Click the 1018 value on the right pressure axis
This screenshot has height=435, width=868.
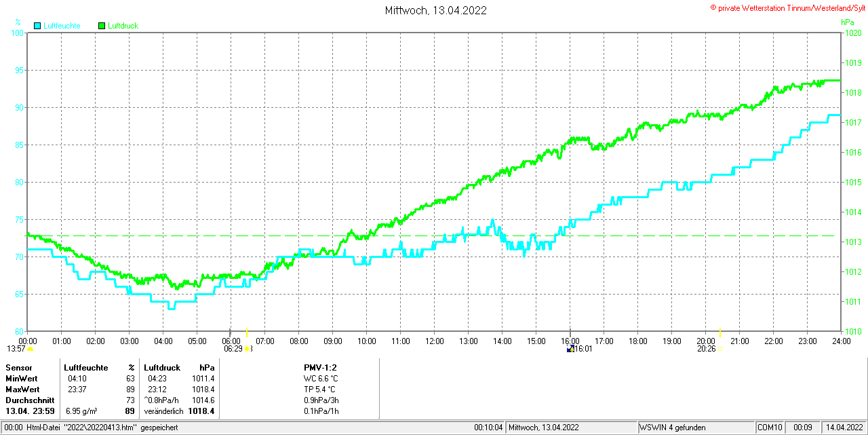(x=852, y=93)
